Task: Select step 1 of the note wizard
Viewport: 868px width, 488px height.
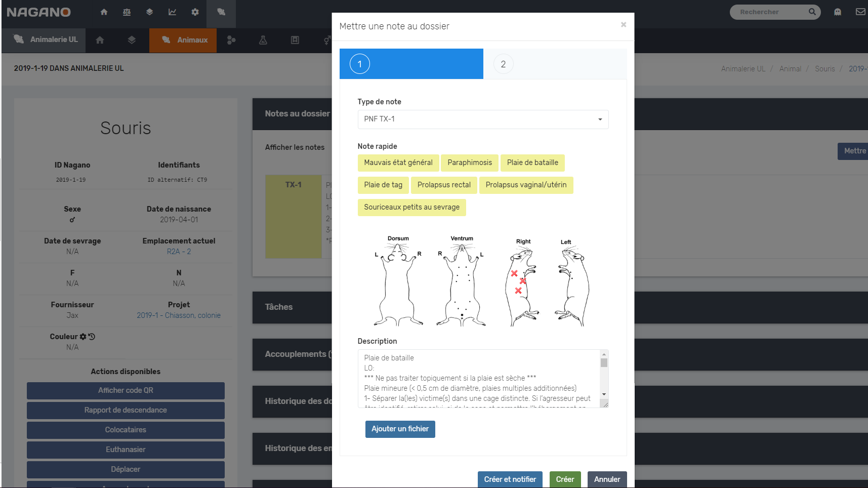Action: tap(411, 64)
